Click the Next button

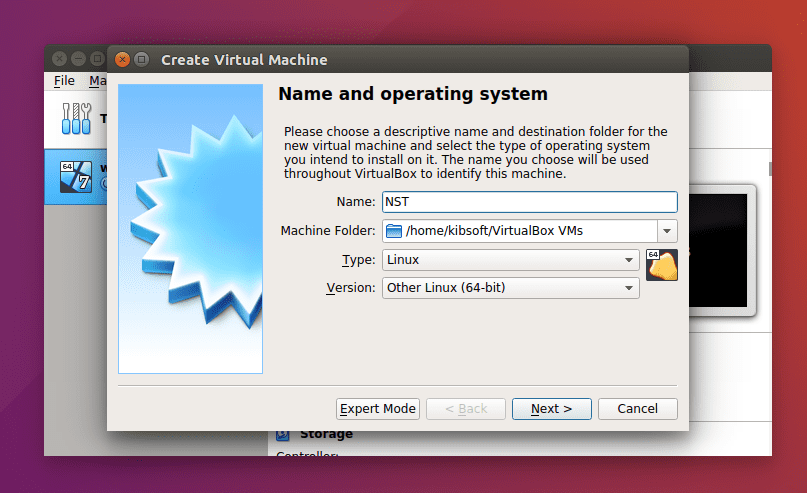click(552, 409)
